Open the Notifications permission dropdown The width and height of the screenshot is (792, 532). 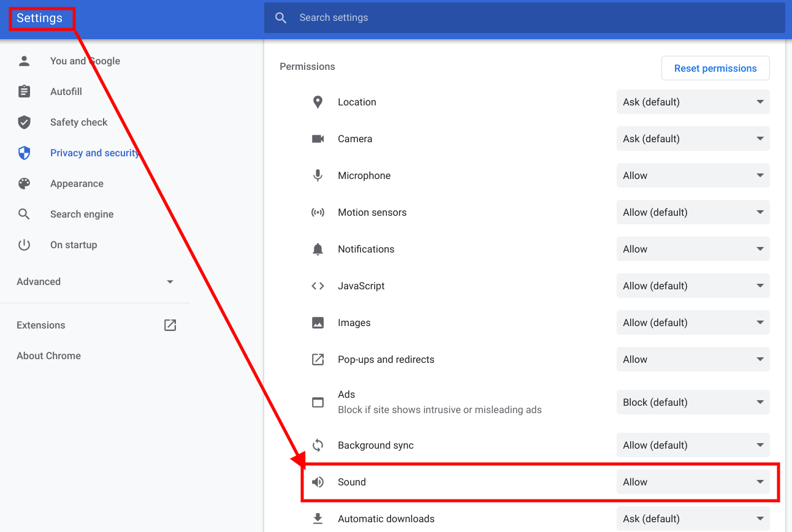point(693,249)
